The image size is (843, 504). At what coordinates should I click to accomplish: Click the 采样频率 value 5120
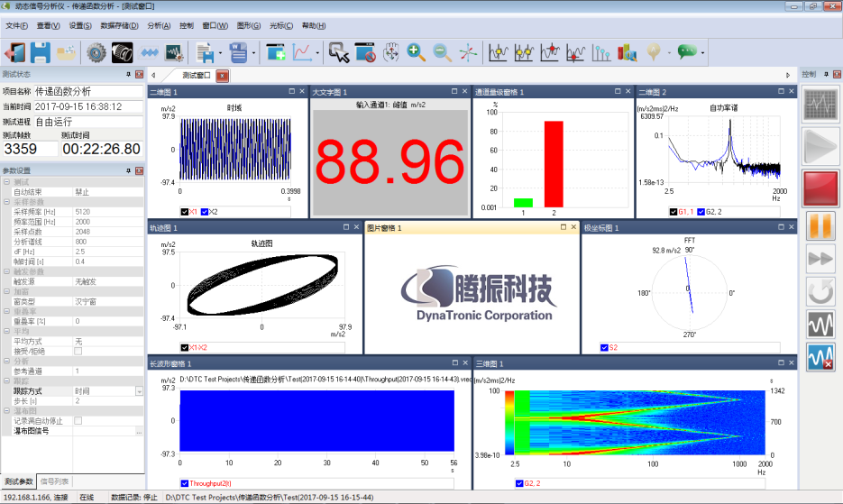pos(107,212)
